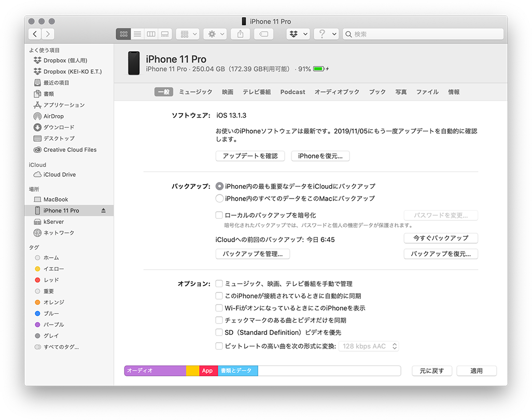This screenshot has width=532, height=420.
Task: Check prefer SD (Standard Definition) video
Action: pyautogui.click(x=219, y=332)
